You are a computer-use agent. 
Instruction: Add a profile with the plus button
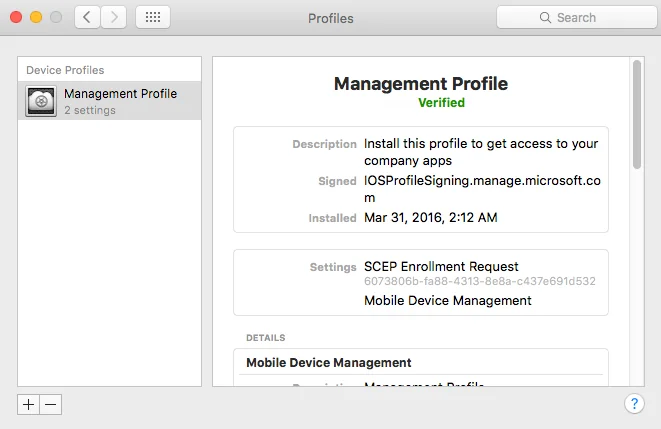tap(28, 405)
